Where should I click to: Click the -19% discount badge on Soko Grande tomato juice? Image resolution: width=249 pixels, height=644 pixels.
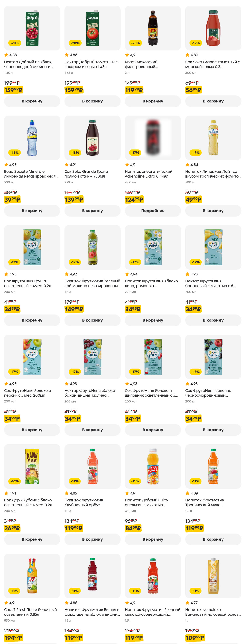pos(195,43)
